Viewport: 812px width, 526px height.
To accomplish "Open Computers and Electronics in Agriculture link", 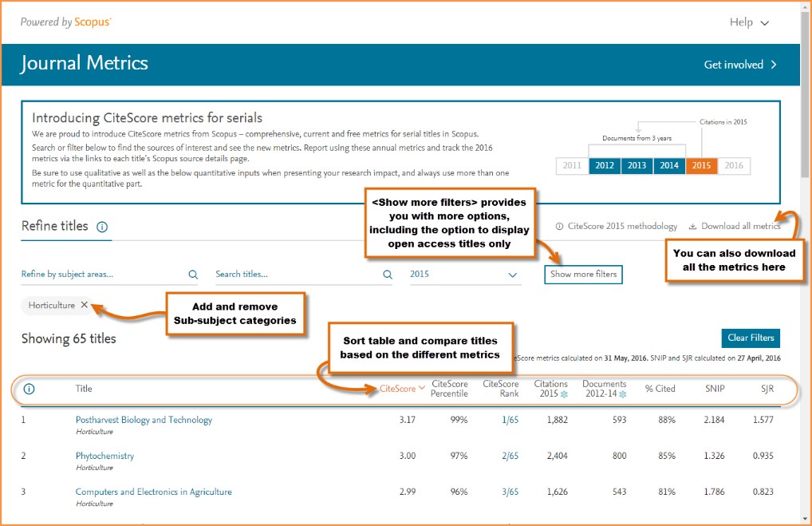I will point(154,492).
